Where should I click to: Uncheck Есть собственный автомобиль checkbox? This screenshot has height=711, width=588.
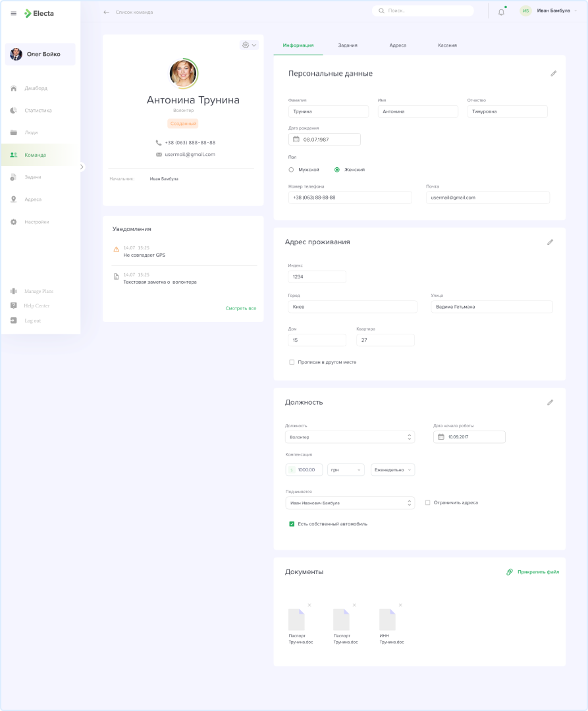click(292, 524)
